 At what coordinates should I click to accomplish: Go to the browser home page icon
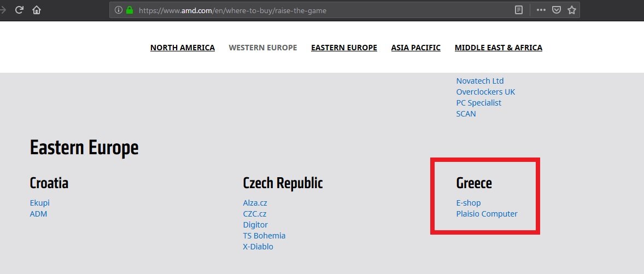(37, 10)
